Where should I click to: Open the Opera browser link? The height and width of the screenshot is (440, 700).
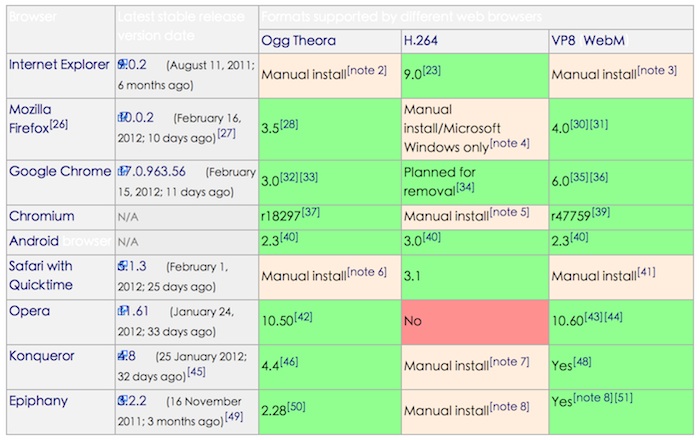pyautogui.click(x=29, y=311)
